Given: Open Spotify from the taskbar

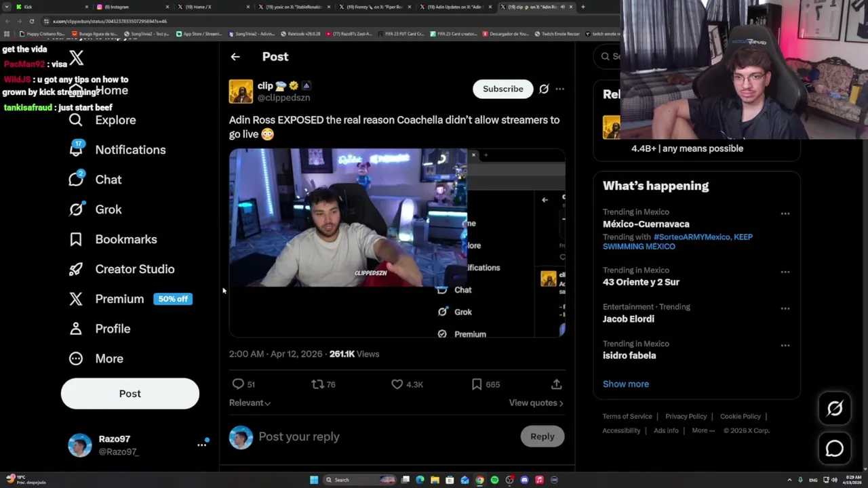Looking at the screenshot, I should [494, 480].
